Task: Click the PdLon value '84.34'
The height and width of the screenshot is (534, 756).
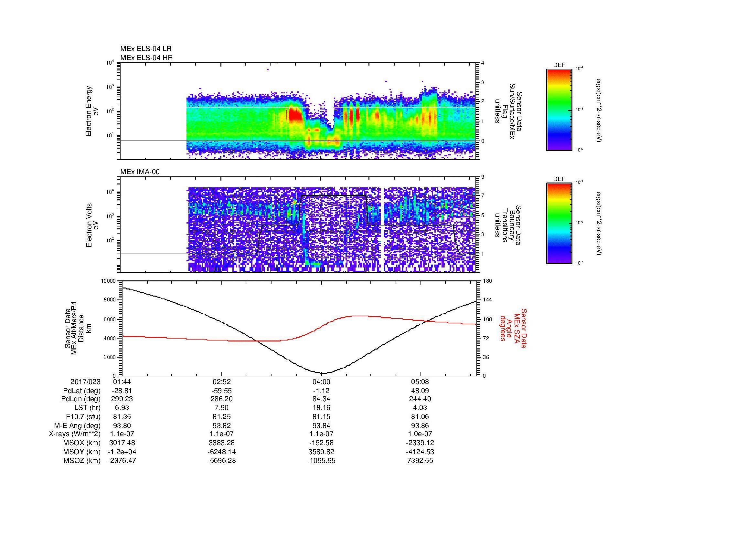Action: pos(321,399)
